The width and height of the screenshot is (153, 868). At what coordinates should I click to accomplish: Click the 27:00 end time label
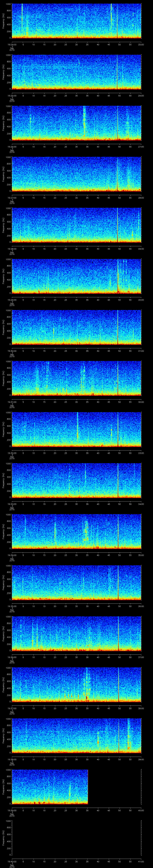(141, 147)
